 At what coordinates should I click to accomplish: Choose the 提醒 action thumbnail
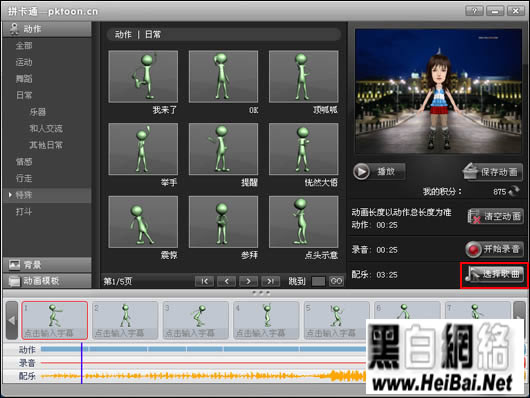[223, 149]
